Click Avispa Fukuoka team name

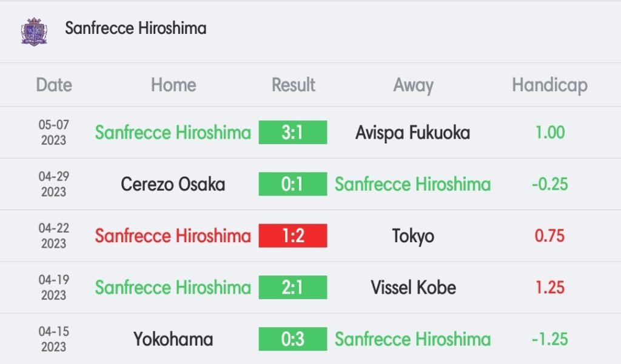pyautogui.click(x=412, y=133)
